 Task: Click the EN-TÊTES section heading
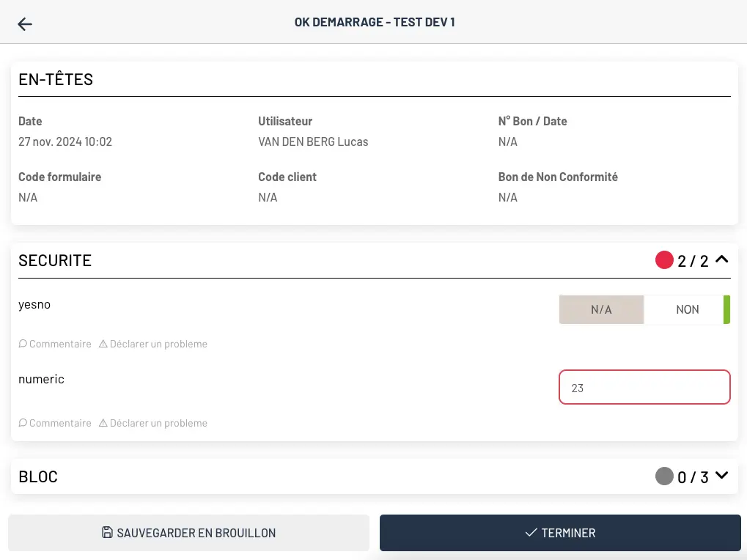tap(56, 79)
